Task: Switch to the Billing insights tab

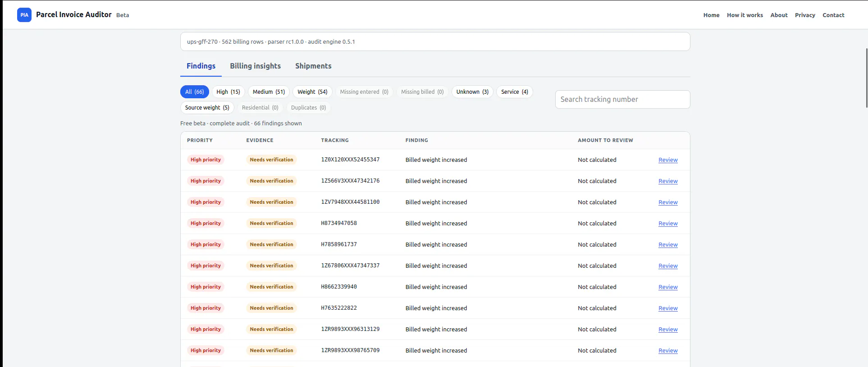Action: [255, 66]
